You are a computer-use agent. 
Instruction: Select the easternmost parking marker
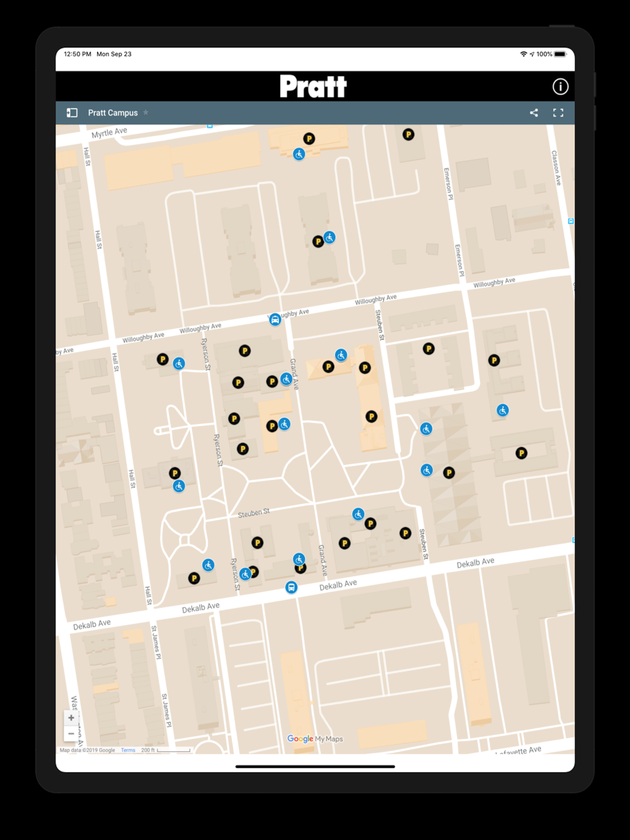521,453
